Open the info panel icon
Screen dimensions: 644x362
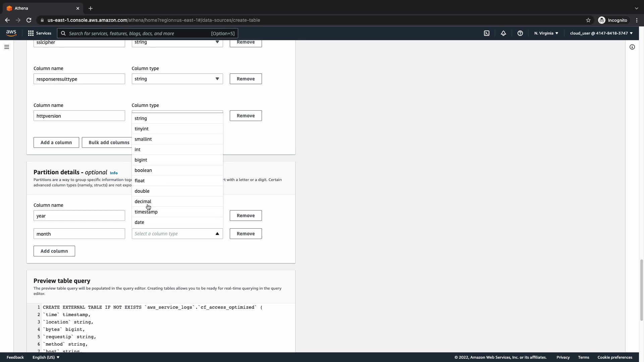click(x=632, y=47)
